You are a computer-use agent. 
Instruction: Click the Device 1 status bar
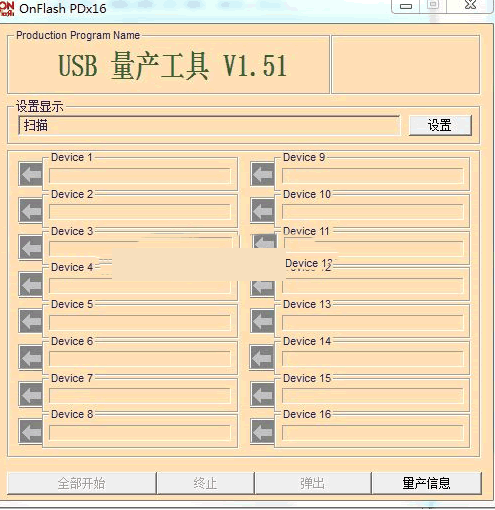click(x=140, y=176)
